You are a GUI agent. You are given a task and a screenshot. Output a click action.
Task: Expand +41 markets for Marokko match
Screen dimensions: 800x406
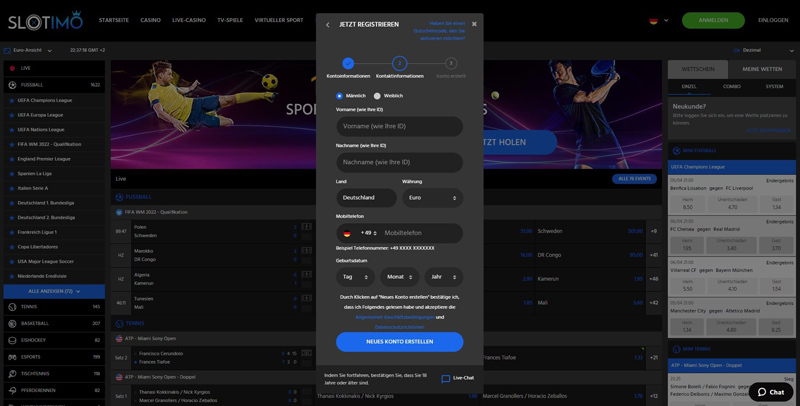(x=654, y=255)
